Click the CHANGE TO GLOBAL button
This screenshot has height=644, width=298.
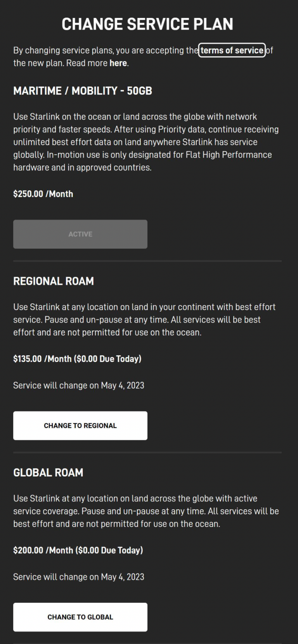pos(80,617)
